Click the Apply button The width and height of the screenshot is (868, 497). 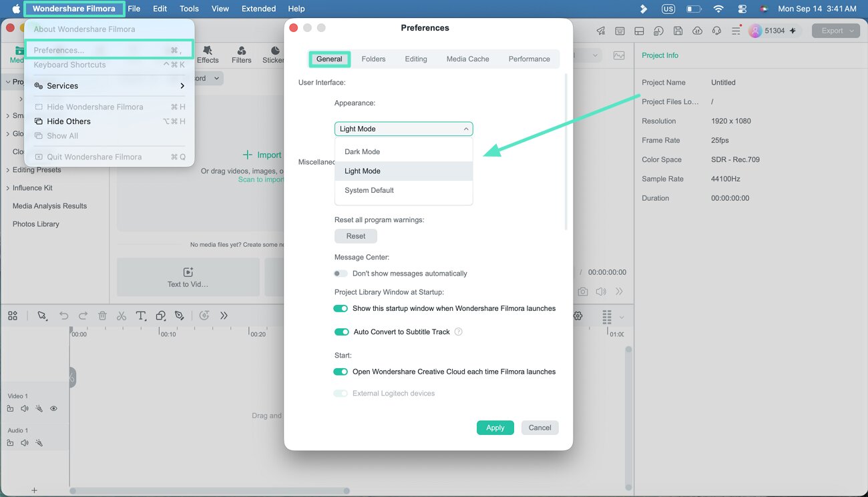495,428
